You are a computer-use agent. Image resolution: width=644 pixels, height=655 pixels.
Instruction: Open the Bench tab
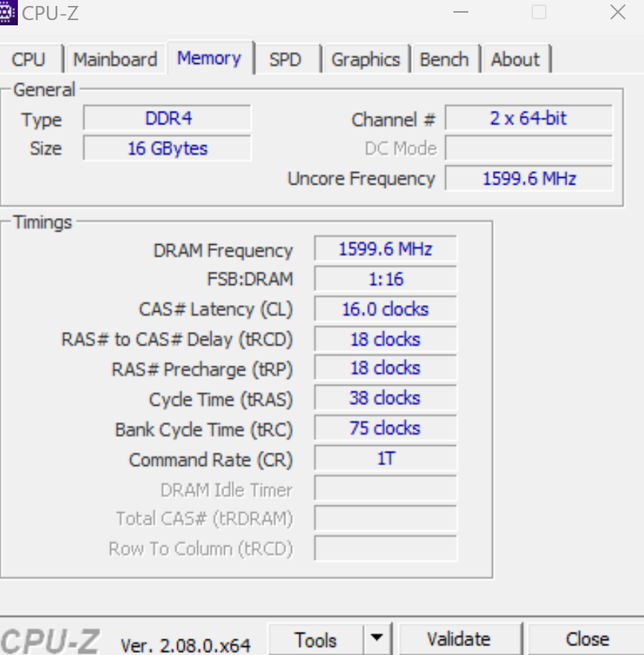coord(444,59)
